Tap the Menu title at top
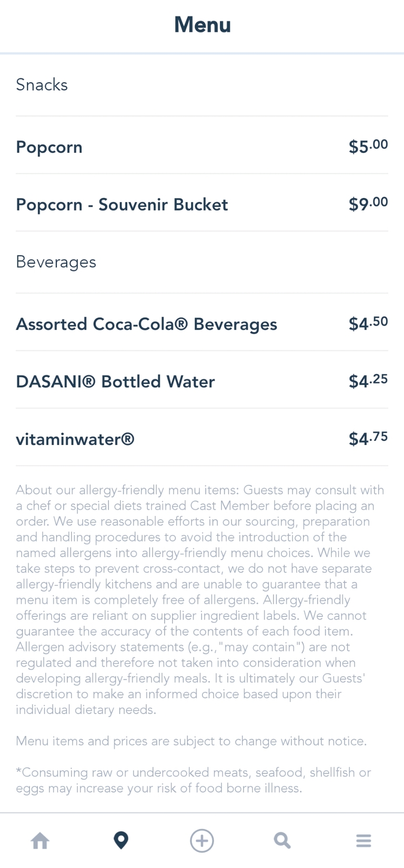 (x=203, y=25)
